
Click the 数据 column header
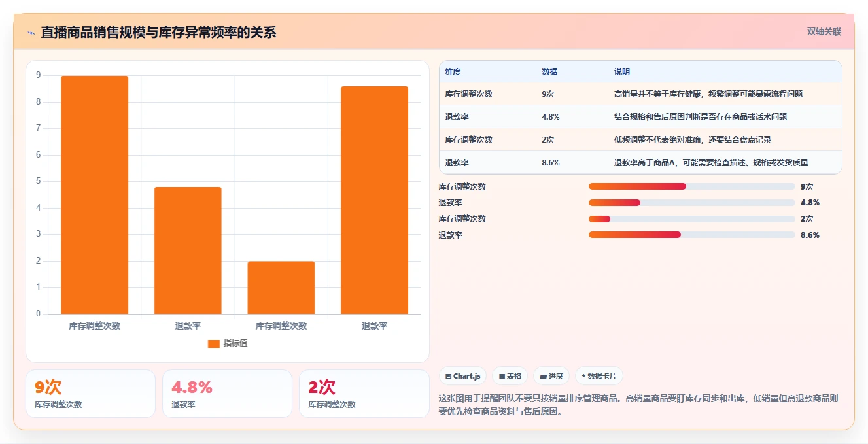click(549, 72)
